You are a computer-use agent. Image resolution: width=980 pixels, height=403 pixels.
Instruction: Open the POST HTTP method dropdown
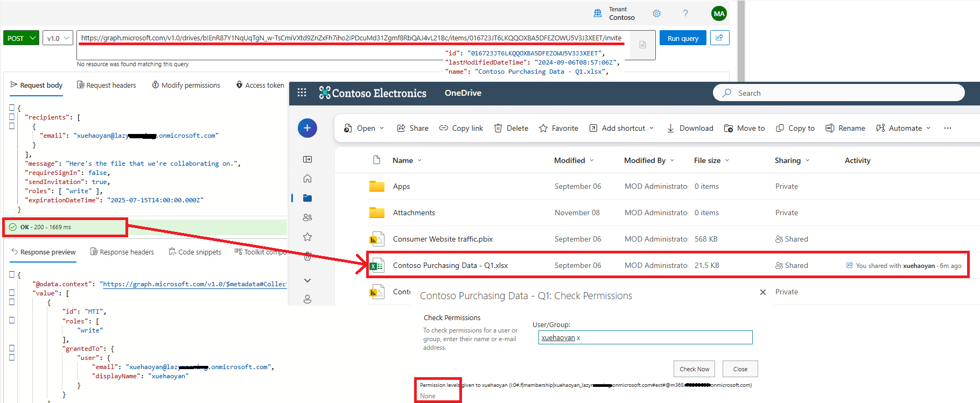[22, 38]
